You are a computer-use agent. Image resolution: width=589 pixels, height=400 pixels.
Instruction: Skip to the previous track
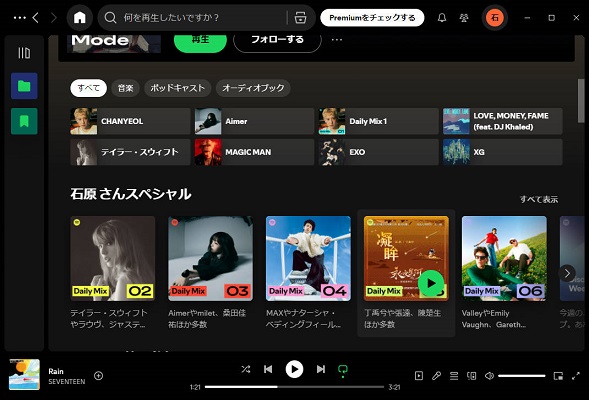click(x=268, y=369)
